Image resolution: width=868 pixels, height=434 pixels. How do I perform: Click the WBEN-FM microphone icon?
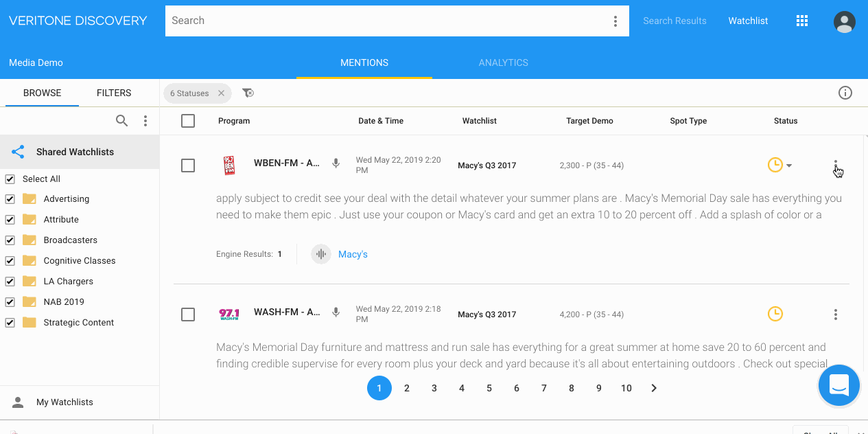click(x=336, y=163)
